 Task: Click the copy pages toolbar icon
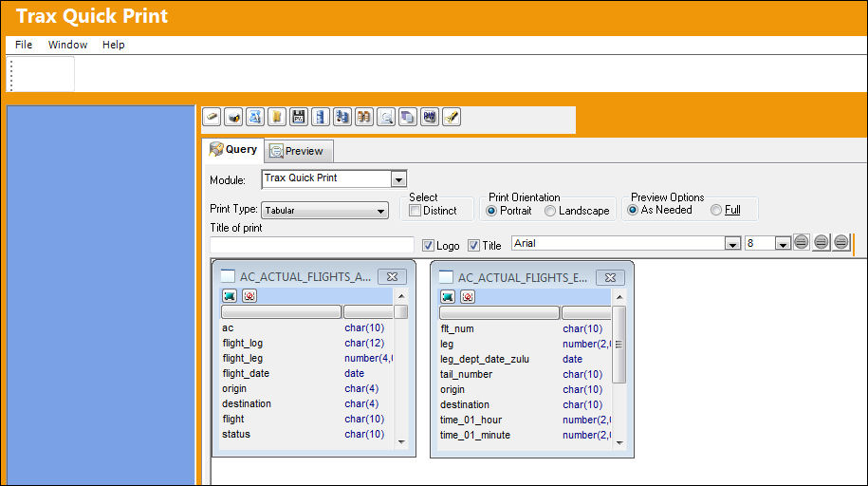(408, 118)
